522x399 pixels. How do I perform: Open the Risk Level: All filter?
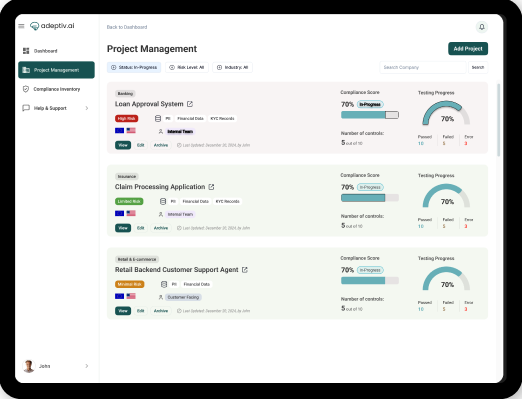click(x=187, y=67)
